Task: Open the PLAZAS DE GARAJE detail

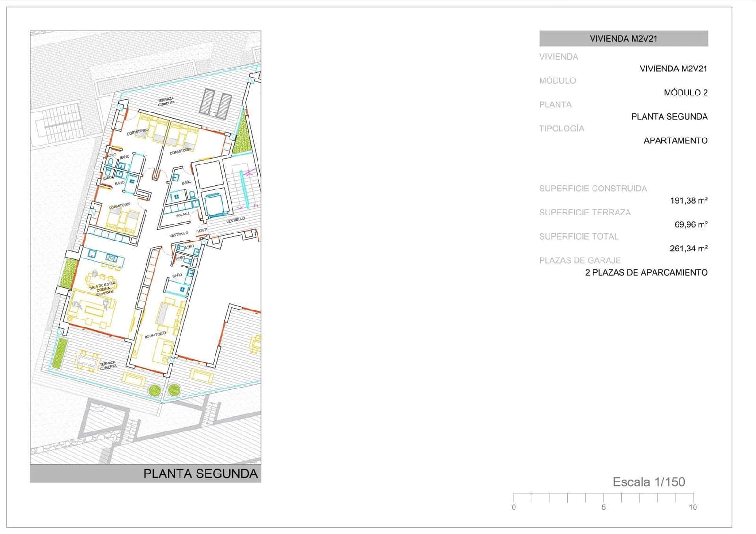Action: (x=581, y=259)
